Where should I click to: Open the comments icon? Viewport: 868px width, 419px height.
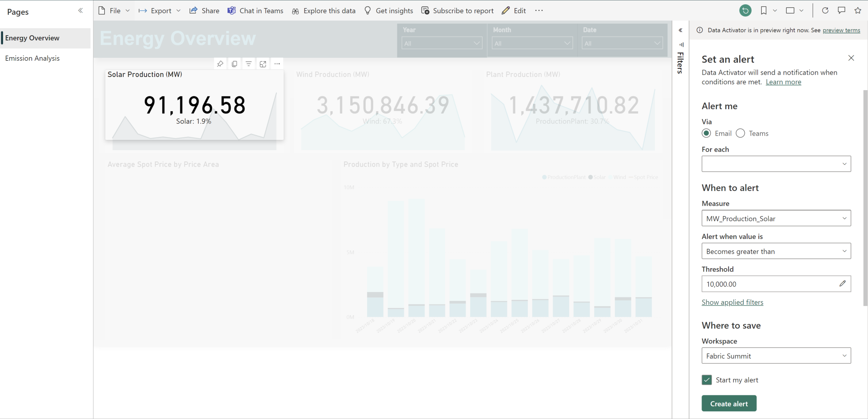(841, 10)
